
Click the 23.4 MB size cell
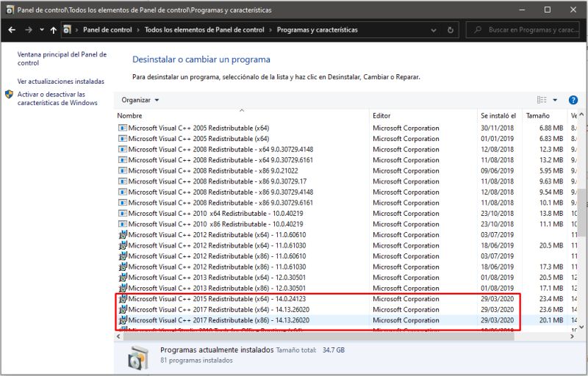click(551, 299)
